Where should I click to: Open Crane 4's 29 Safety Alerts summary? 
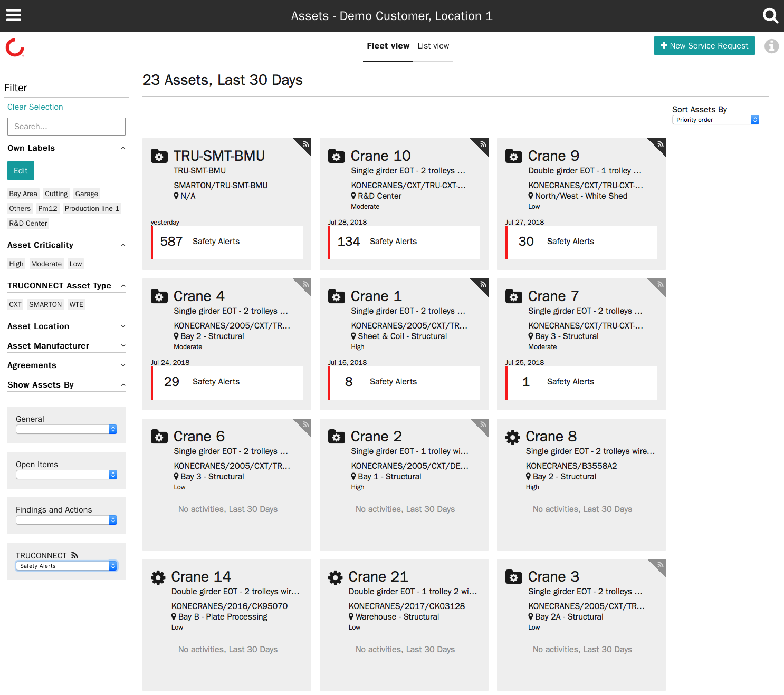pos(227,382)
